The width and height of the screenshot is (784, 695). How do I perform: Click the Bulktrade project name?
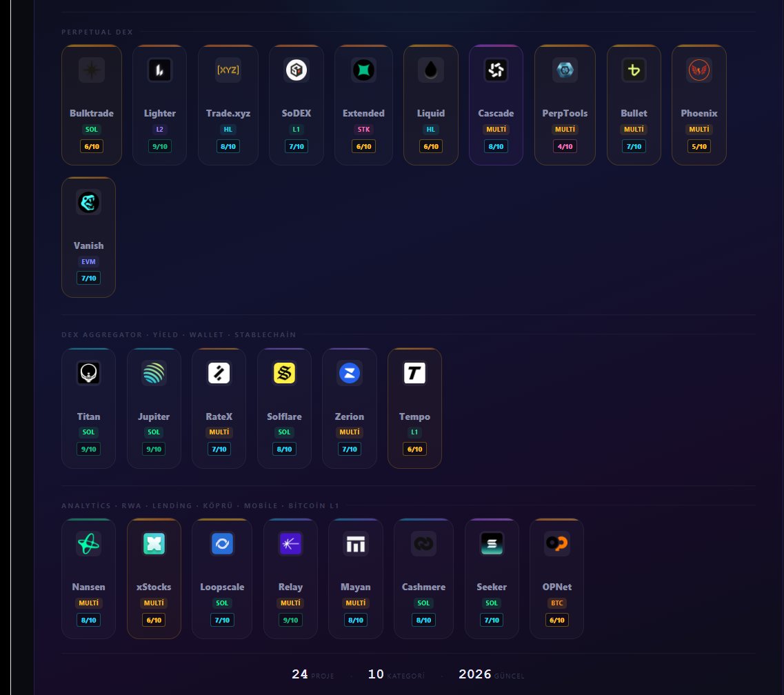[92, 114]
